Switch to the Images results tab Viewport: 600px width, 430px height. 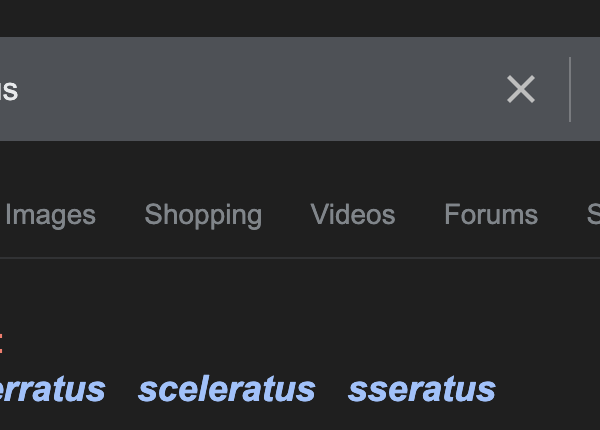tap(50, 215)
